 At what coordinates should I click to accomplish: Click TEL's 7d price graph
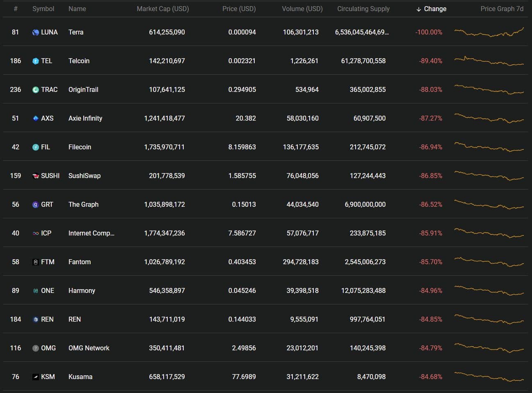tap(489, 61)
